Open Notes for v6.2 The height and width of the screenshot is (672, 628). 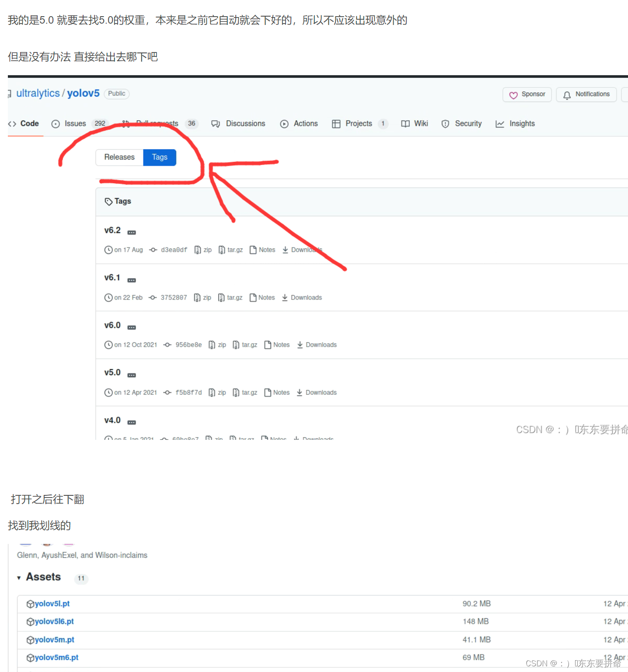pyautogui.click(x=262, y=250)
